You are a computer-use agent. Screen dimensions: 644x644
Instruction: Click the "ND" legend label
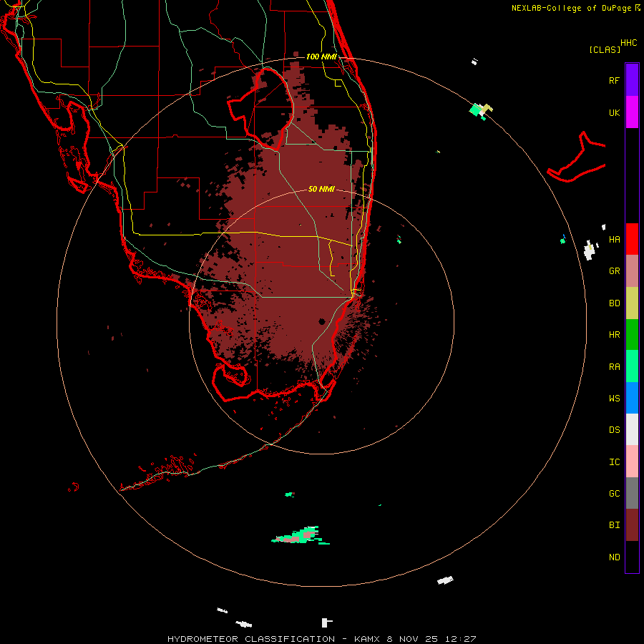(x=614, y=557)
